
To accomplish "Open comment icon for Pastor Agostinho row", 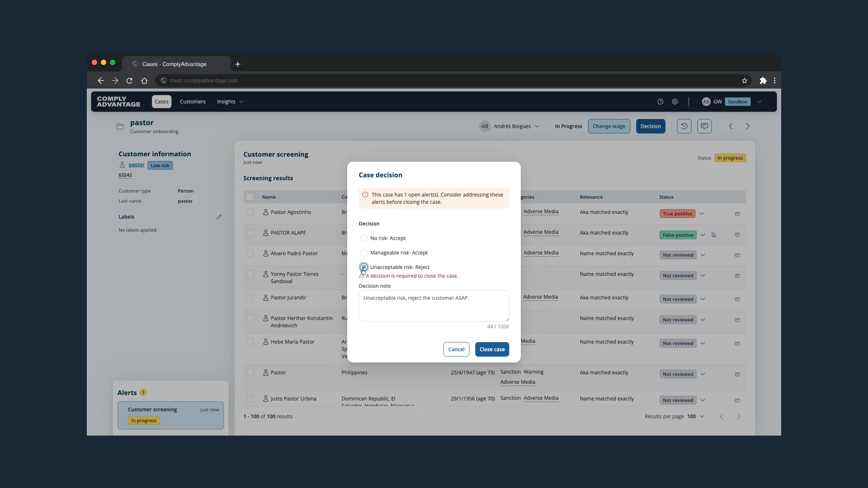I will 737,214.
